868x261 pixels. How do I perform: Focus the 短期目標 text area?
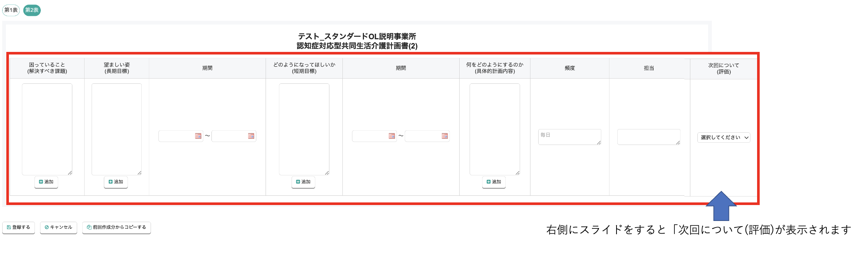[x=304, y=129]
